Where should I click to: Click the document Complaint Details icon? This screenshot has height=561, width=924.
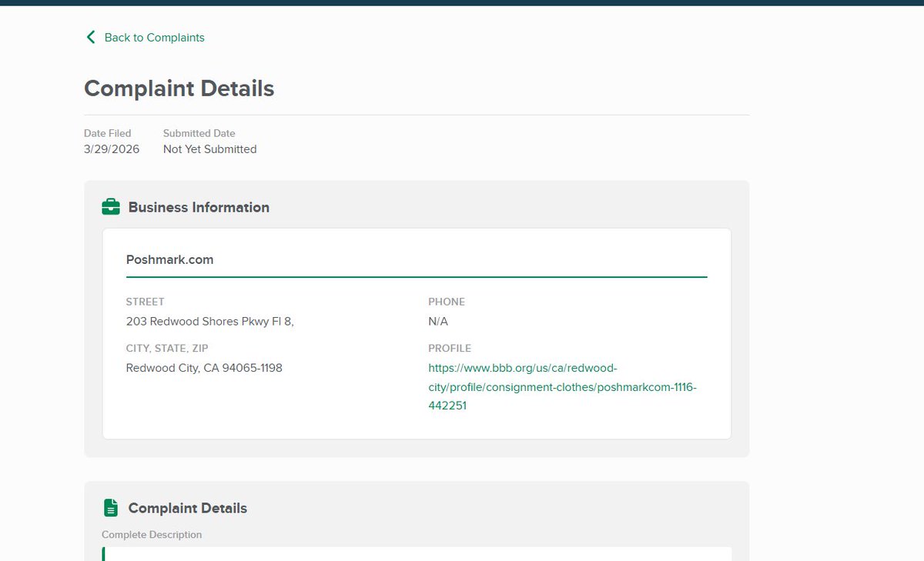[x=111, y=508]
